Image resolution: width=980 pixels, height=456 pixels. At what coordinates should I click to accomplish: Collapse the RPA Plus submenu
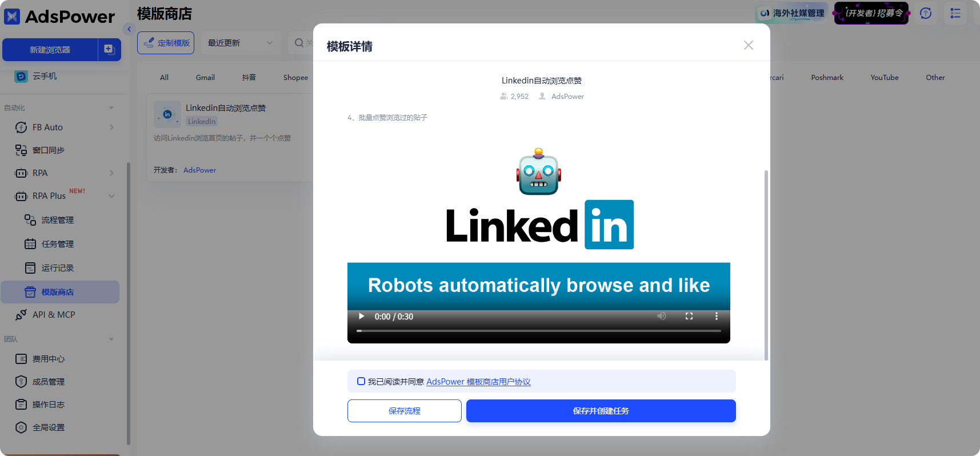pos(111,196)
